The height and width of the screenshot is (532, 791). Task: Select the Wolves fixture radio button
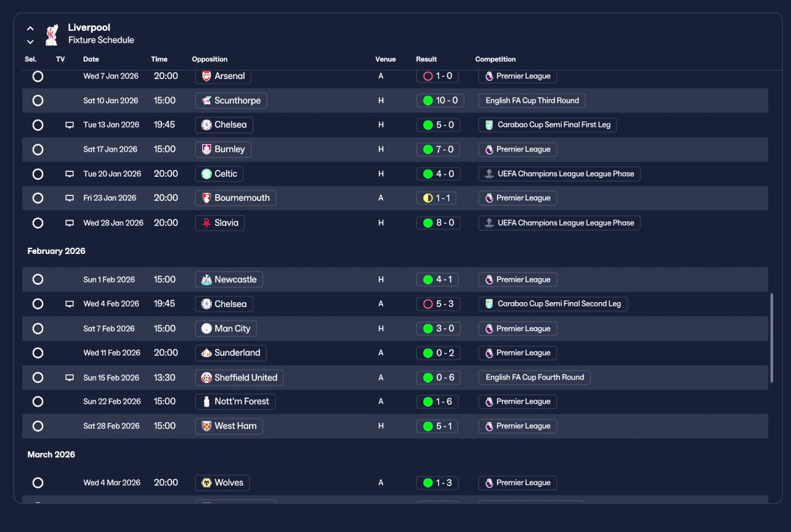pos(38,483)
